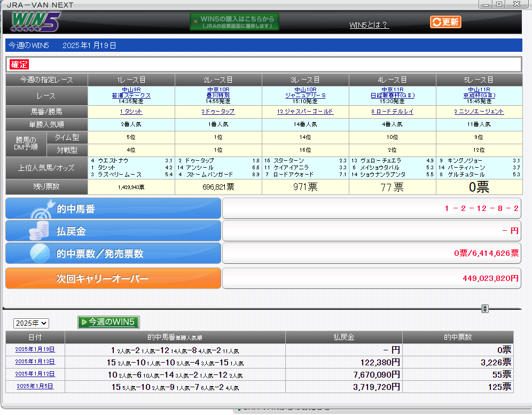The image size is (532, 415).
Task: Open the 2025年 year dropdown
Action: pos(31,323)
